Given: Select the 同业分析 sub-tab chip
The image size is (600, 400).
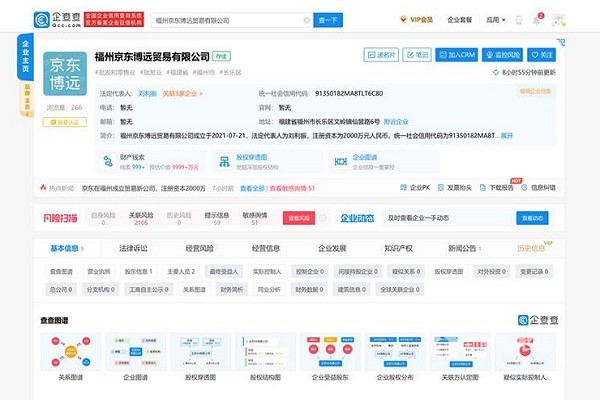Looking at the screenshot, I should 269,289.
